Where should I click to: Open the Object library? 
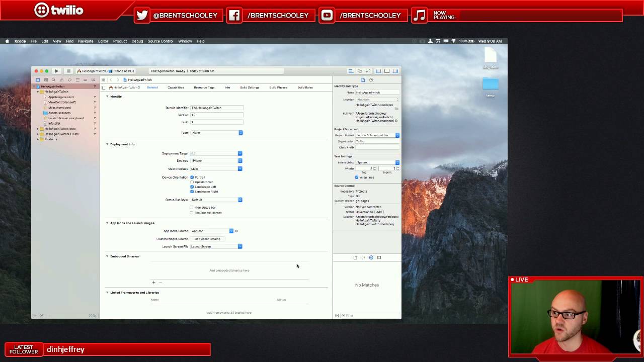[371, 257]
